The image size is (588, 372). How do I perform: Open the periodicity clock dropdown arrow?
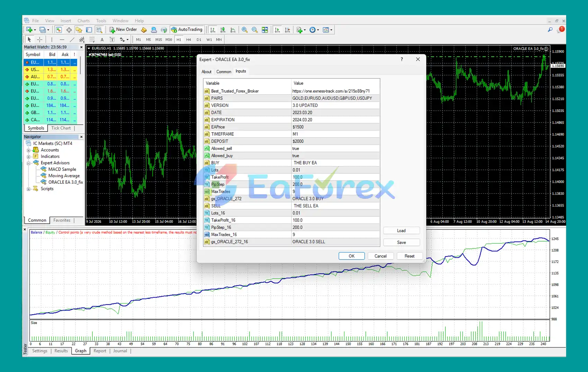click(x=318, y=30)
